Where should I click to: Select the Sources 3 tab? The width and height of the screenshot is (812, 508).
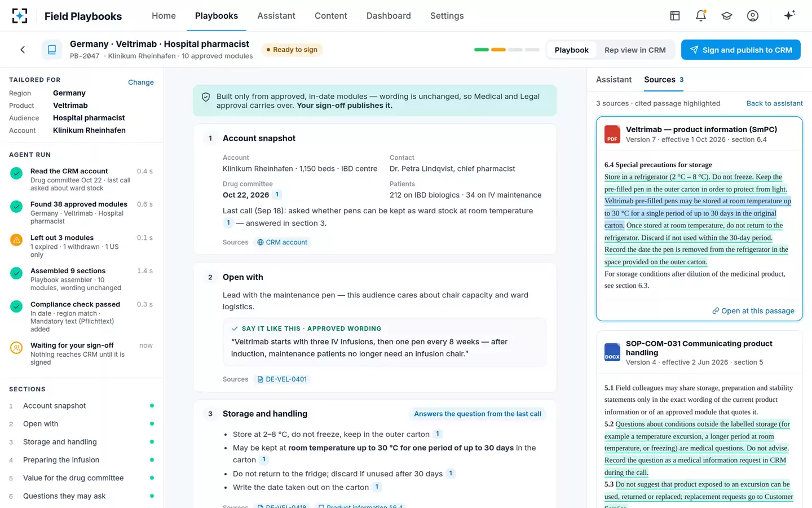(x=664, y=80)
